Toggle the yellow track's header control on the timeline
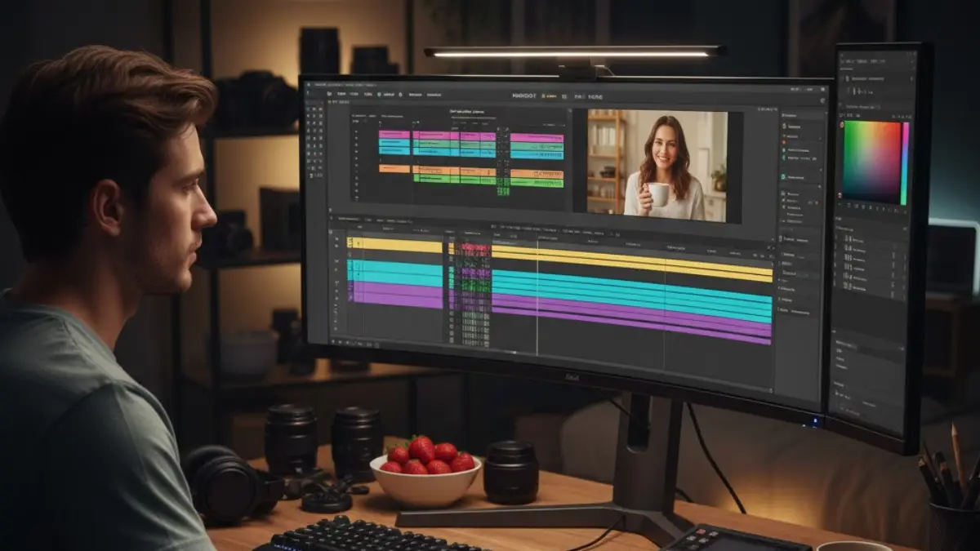This screenshot has height=551, width=980. [x=350, y=243]
